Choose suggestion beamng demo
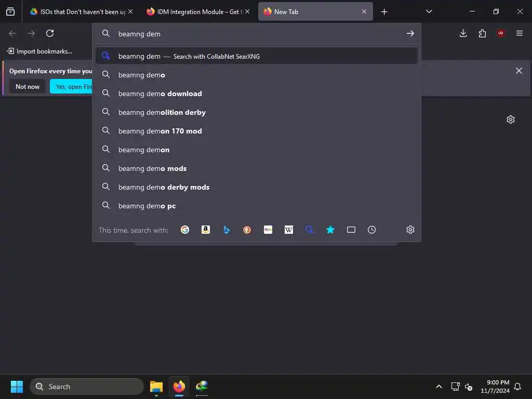 tap(257, 75)
